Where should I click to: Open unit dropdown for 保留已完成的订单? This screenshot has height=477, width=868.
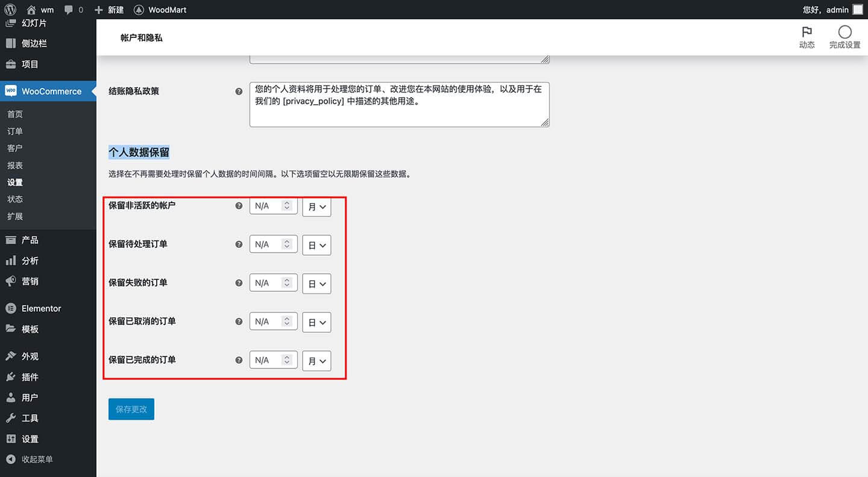[316, 361]
